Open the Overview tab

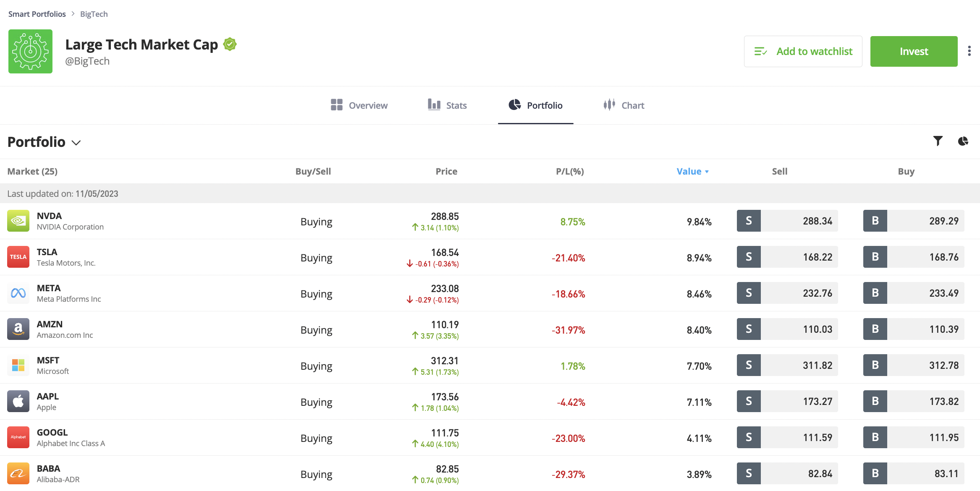[359, 105]
